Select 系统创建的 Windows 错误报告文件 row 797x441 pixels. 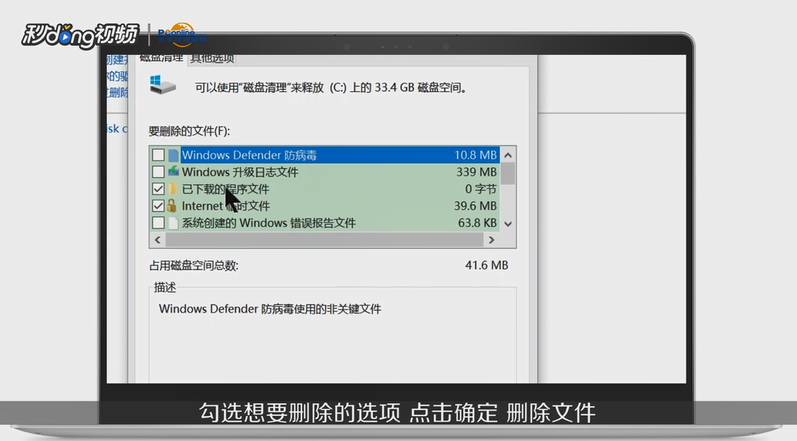click(x=325, y=223)
